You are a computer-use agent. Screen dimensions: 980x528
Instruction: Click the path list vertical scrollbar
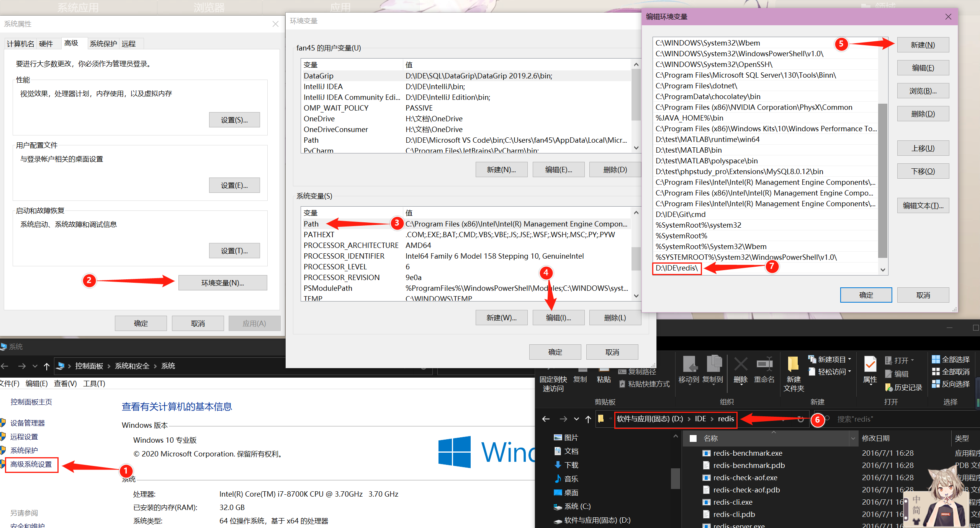tap(882, 180)
